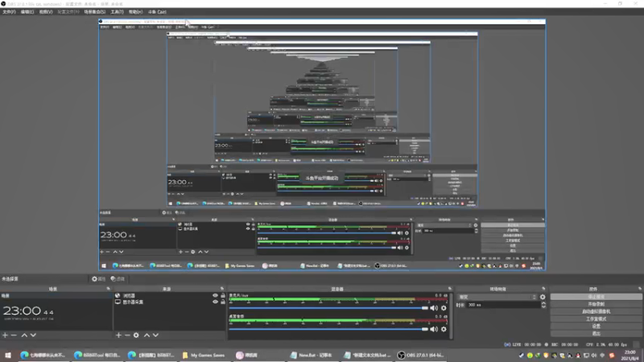Open the 视图(V) menu
The width and height of the screenshot is (644, 362).
(x=46, y=12)
